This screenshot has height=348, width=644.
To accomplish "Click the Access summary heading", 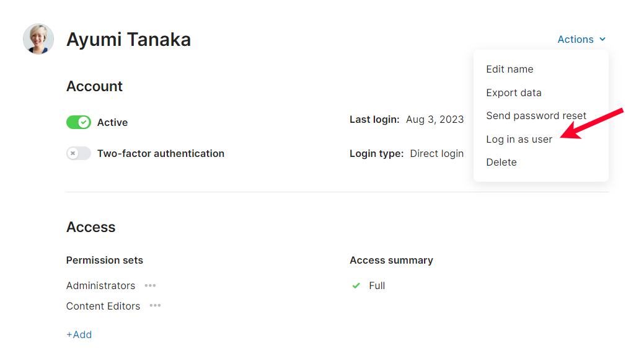I will [x=391, y=260].
